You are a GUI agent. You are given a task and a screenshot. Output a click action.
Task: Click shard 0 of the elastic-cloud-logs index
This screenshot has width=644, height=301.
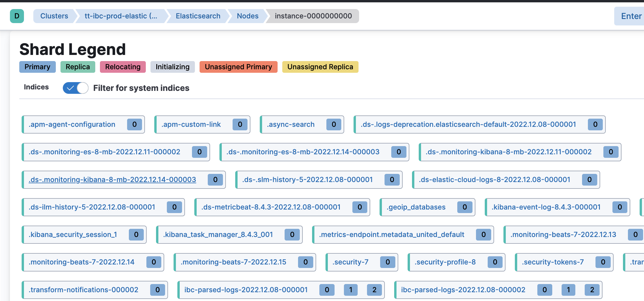pos(589,179)
